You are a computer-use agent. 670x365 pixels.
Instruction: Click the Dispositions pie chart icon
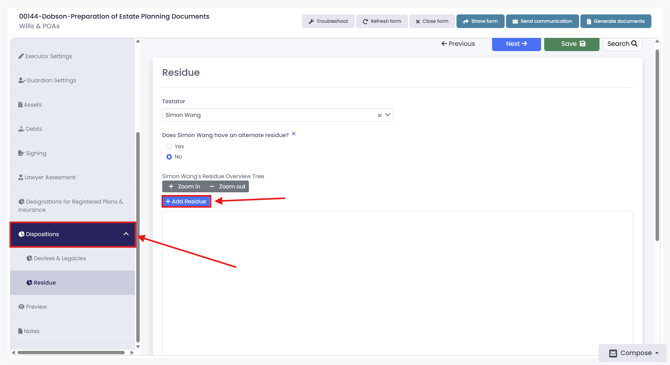click(x=21, y=234)
